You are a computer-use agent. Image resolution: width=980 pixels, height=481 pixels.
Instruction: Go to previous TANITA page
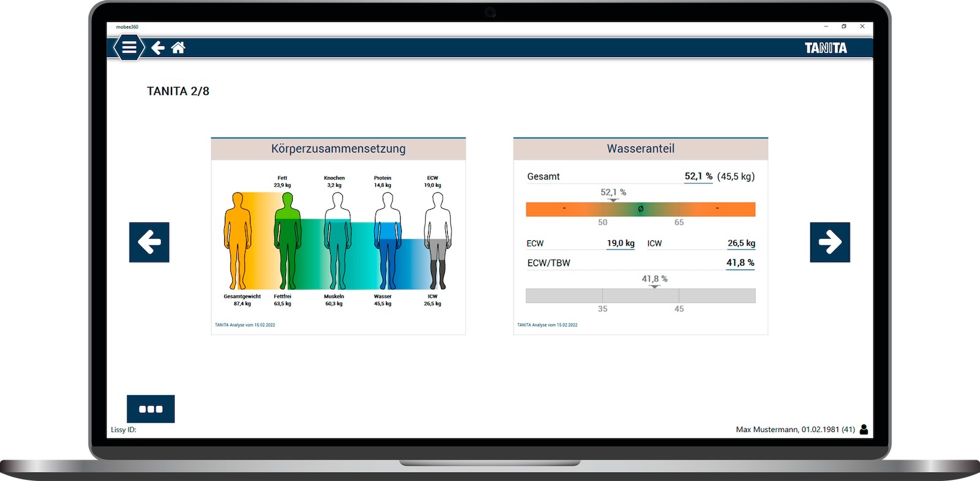point(149,242)
